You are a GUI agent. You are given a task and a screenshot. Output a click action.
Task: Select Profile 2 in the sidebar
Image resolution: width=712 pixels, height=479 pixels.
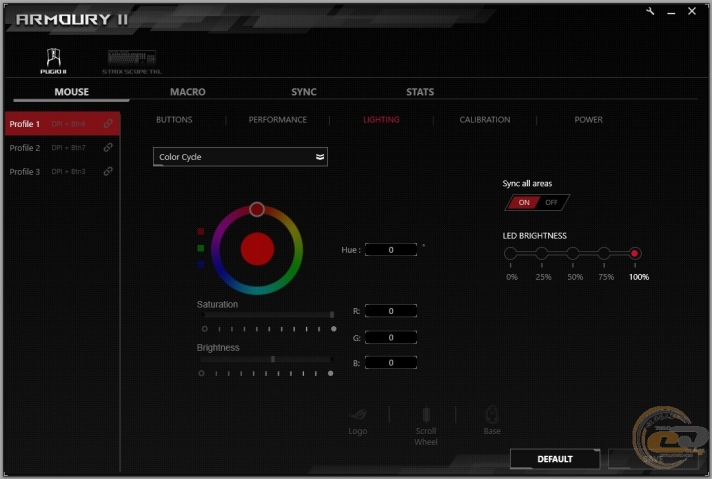point(62,148)
